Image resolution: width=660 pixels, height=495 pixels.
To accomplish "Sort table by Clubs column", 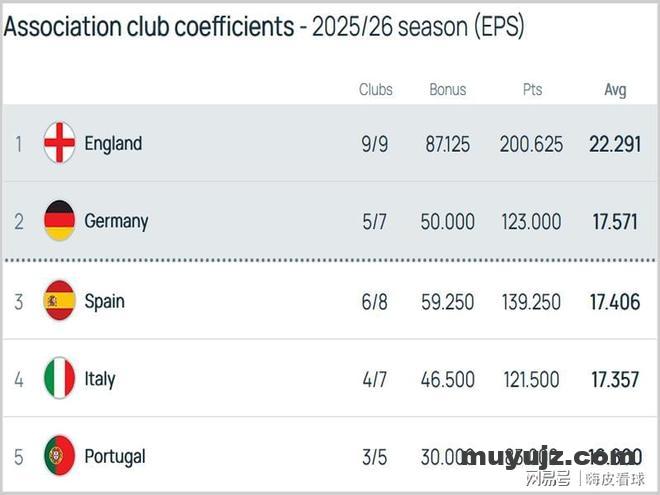I will point(376,89).
